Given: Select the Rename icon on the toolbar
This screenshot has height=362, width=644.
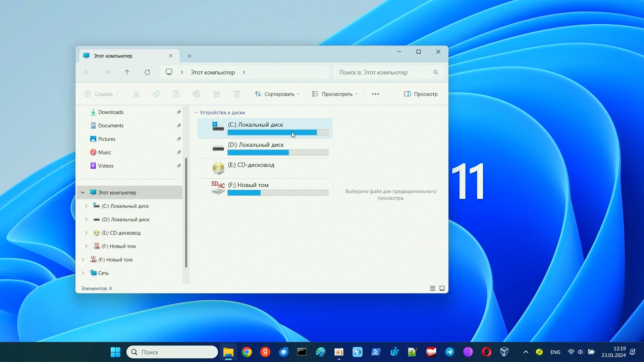Looking at the screenshot, I should click(x=197, y=94).
